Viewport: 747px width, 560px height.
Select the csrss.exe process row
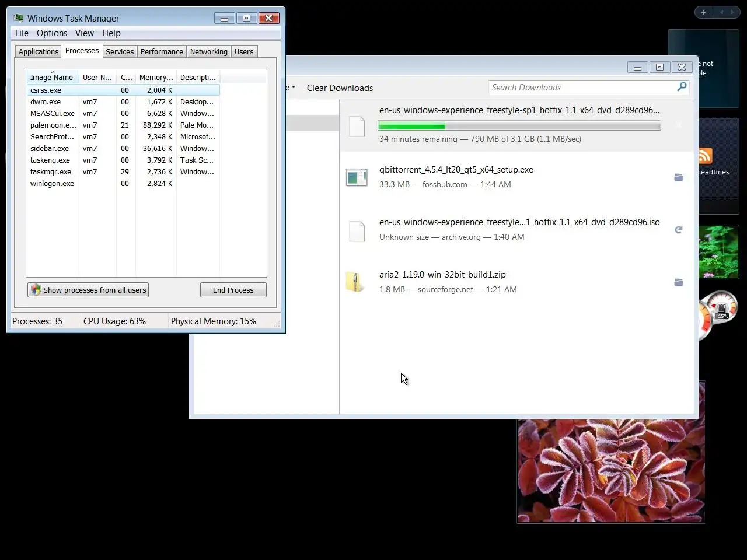(x=123, y=90)
